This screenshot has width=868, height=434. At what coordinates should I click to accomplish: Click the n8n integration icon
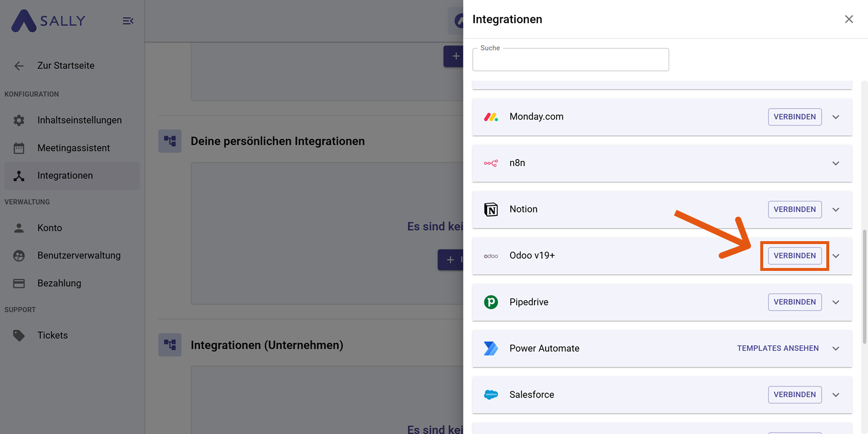pos(491,163)
